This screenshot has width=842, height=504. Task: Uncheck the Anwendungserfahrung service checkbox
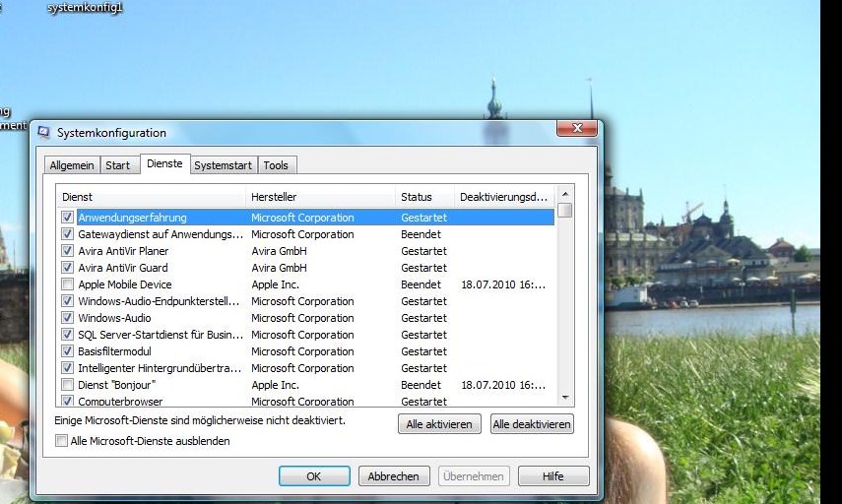[67, 218]
